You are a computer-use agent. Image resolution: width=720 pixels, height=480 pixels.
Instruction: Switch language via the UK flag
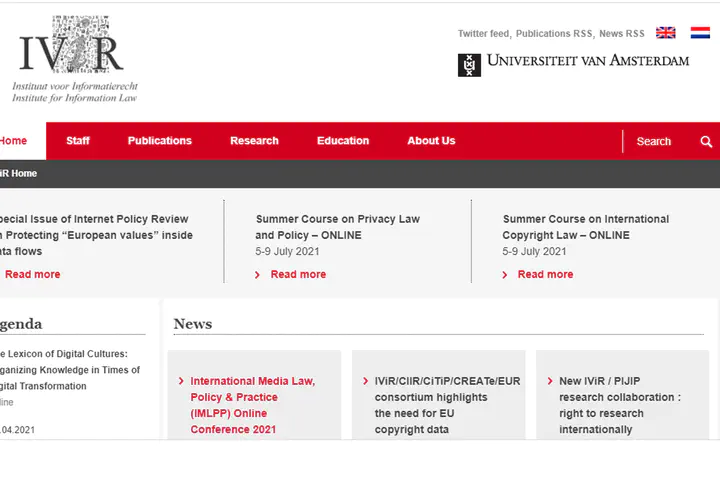(x=665, y=33)
